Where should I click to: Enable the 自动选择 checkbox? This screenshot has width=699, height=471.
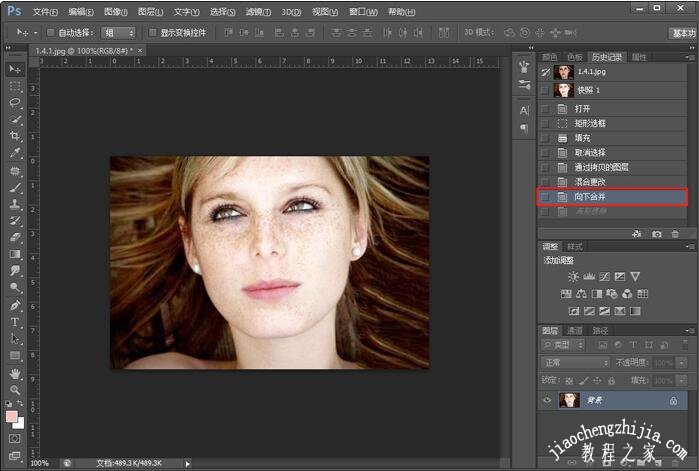(51, 32)
